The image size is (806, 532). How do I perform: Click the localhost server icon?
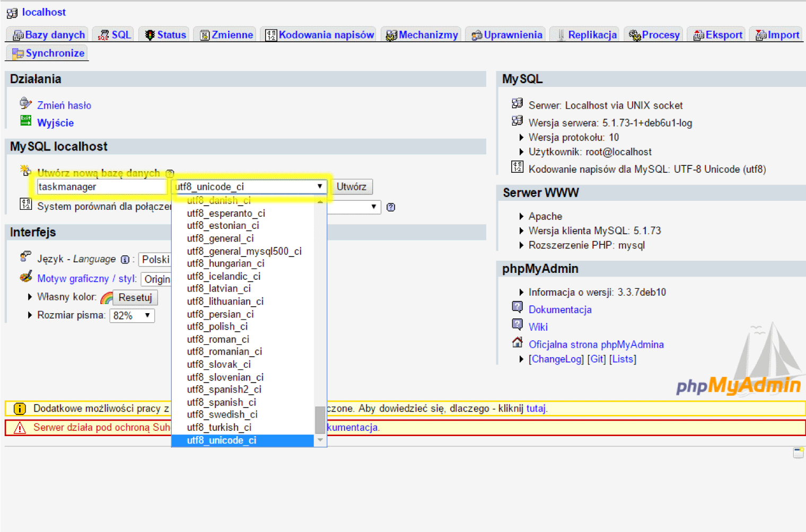[12, 12]
